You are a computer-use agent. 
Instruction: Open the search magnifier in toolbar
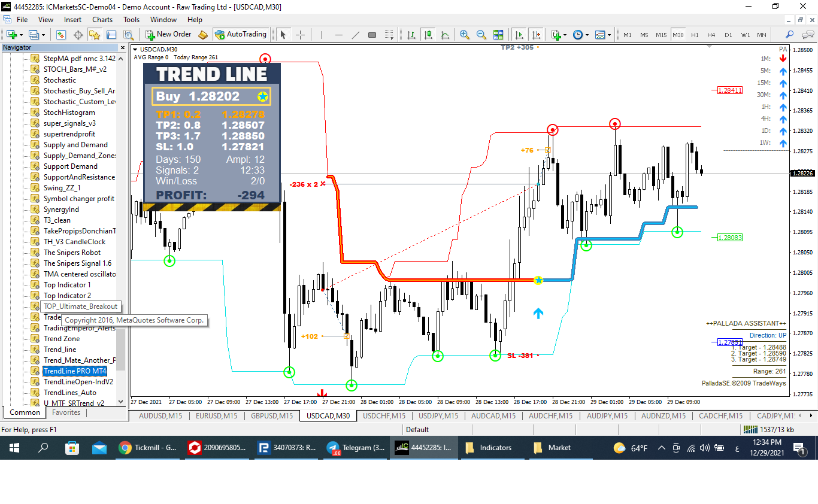click(x=790, y=35)
